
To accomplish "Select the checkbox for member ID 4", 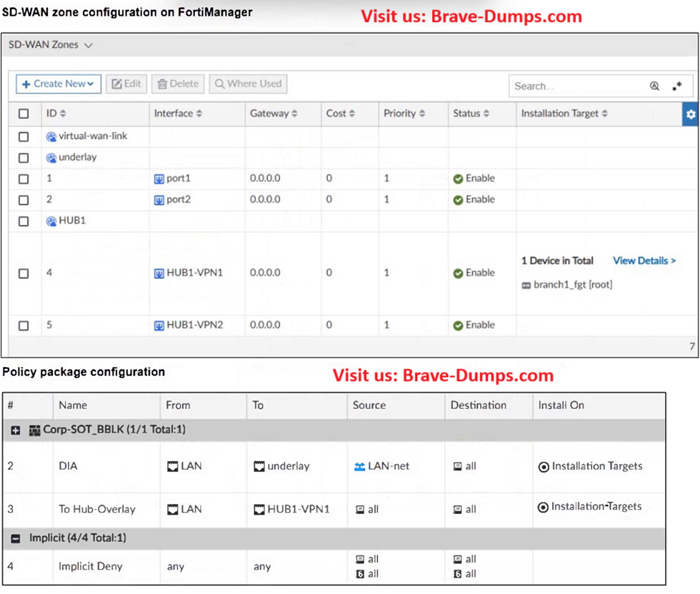I will pos(24,273).
